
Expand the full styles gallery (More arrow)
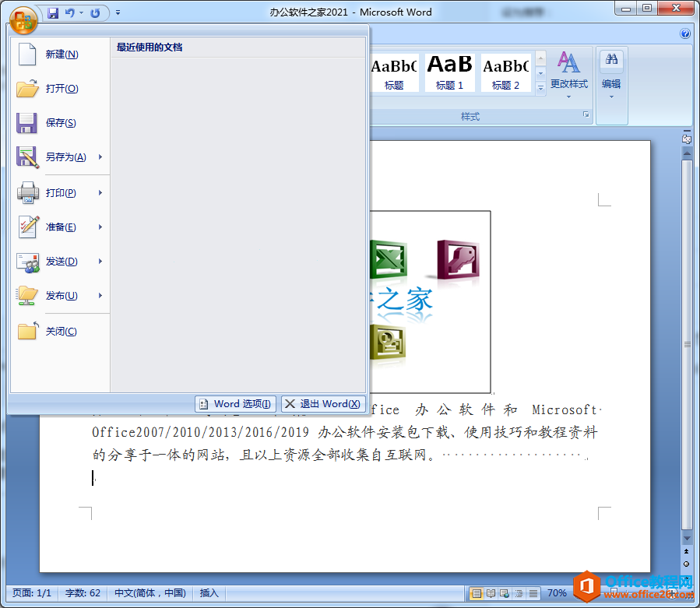[x=540, y=88]
